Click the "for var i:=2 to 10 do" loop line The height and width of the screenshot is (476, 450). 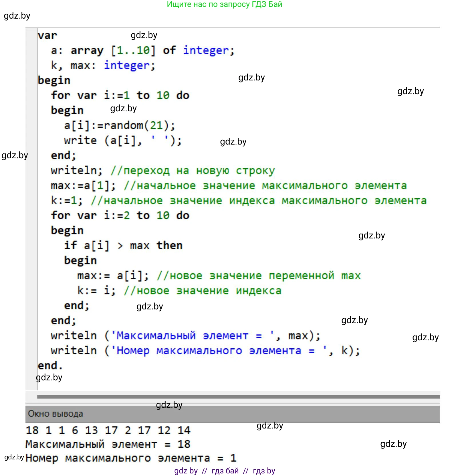click(120, 216)
